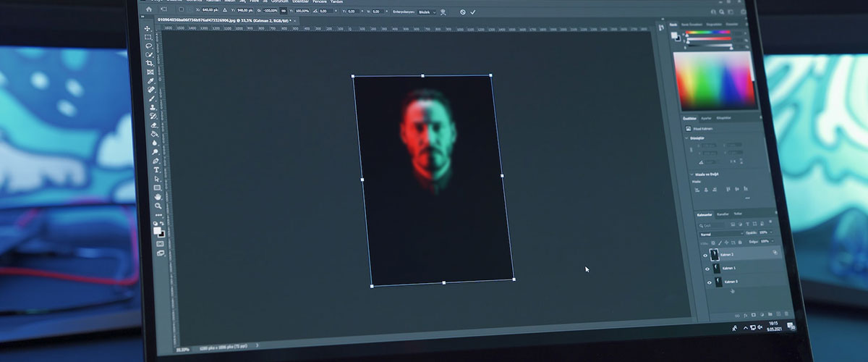Open Windows notification center icon
868x362 pixels.
point(790,325)
